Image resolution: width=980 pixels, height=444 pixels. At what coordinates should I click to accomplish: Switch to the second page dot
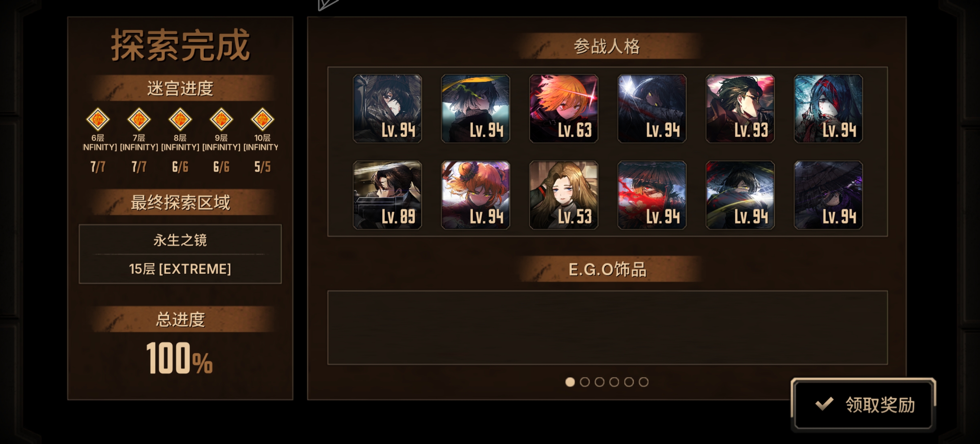(x=585, y=382)
